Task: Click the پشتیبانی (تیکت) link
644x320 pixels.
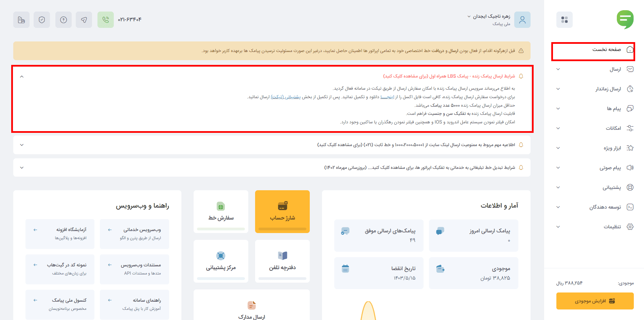Action: click(x=286, y=97)
